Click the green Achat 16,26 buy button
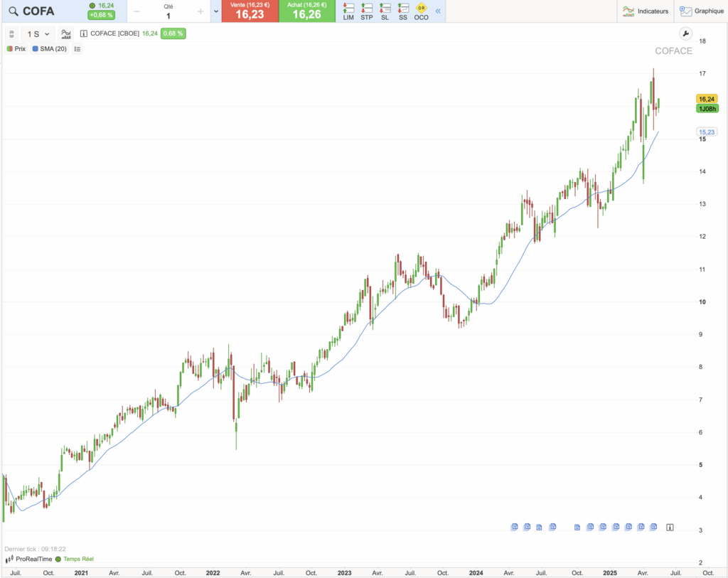 [307, 11]
